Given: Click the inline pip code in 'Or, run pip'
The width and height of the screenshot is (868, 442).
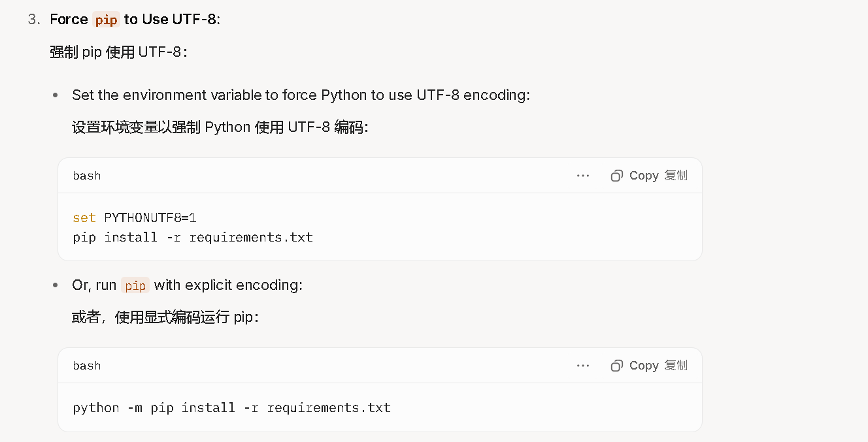Looking at the screenshot, I should [x=135, y=285].
